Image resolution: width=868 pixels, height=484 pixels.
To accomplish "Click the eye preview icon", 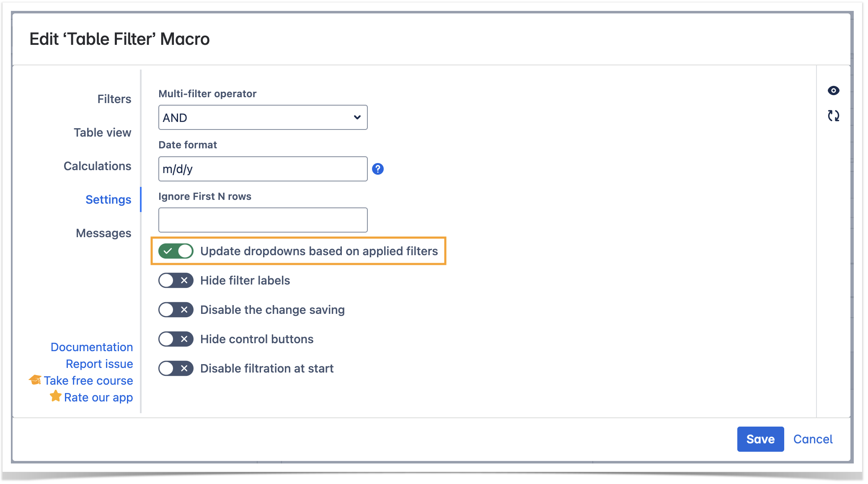I will coord(833,91).
